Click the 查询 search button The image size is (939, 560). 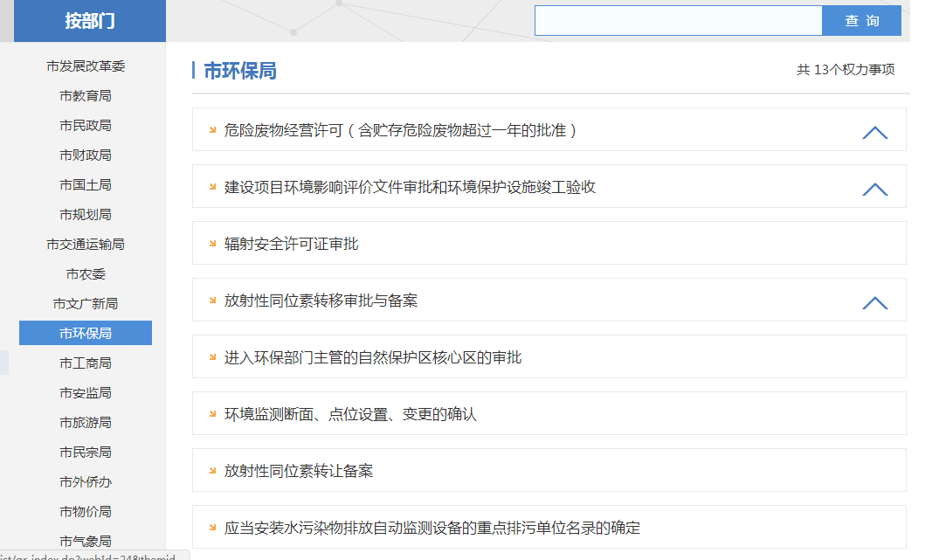[861, 21]
